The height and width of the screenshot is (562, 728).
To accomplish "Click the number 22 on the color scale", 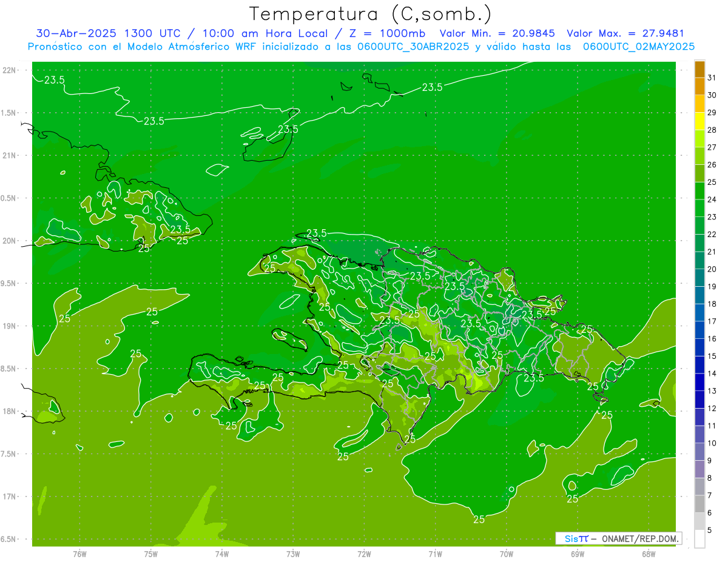I will (712, 234).
